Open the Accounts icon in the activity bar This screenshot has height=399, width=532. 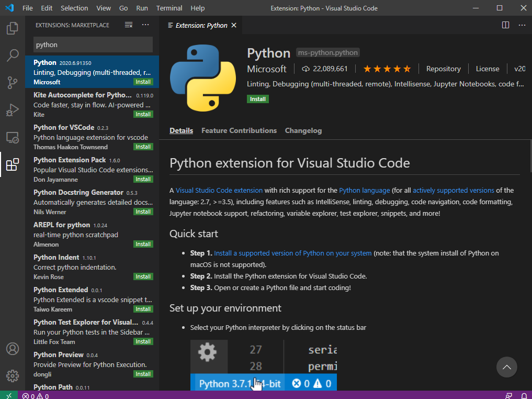[x=13, y=349]
